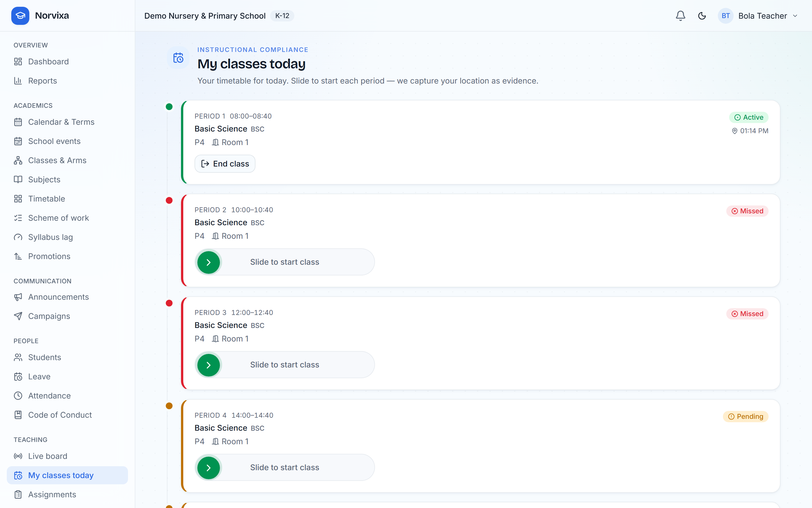Click the Period 4 slide-to-start green handle
Screen dimensions: 812x508
point(208,468)
